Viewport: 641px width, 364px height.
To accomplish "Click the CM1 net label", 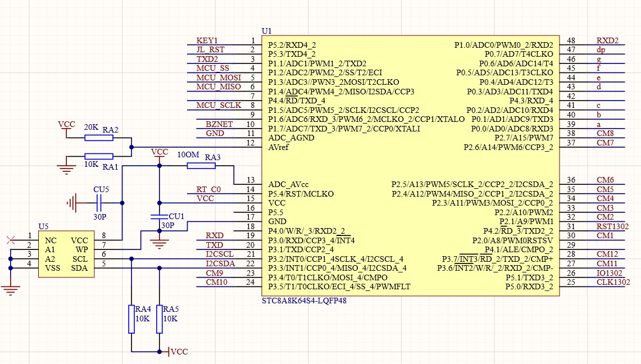I will click(x=606, y=236).
